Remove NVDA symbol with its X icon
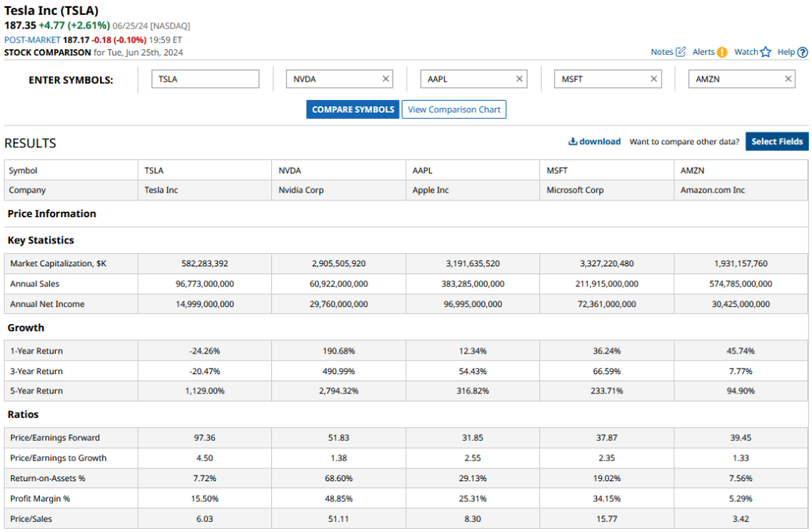Screen dimensions: 812x532 click(x=385, y=79)
